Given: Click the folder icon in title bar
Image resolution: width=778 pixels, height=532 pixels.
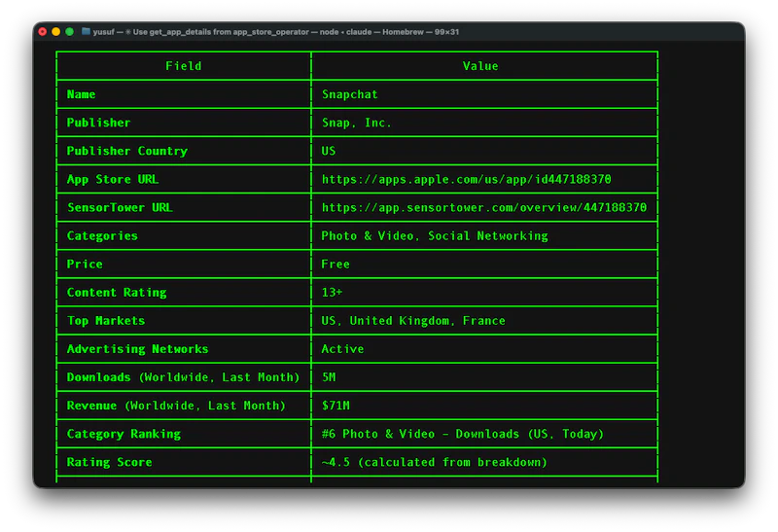Looking at the screenshot, I should pyautogui.click(x=86, y=32).
